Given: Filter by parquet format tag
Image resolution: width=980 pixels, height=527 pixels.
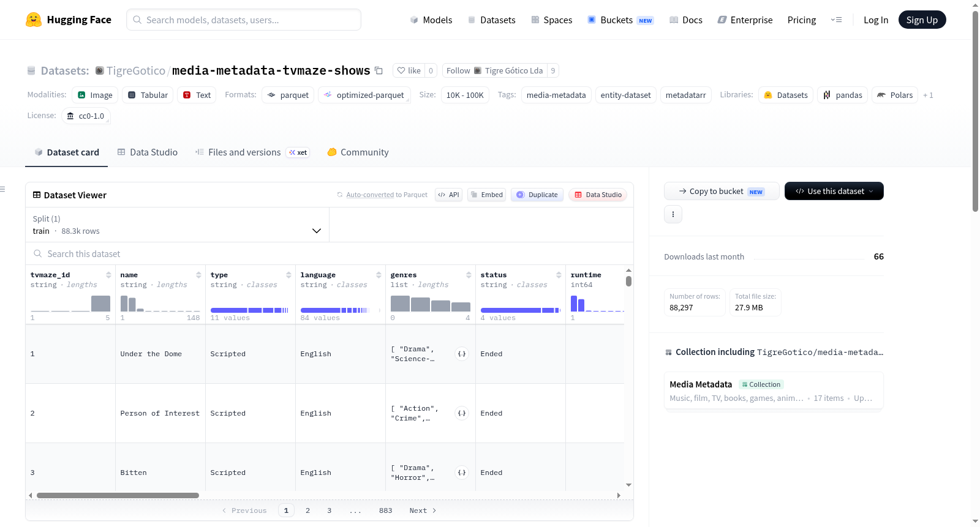Looking at the screenshot, I should 288,95.
